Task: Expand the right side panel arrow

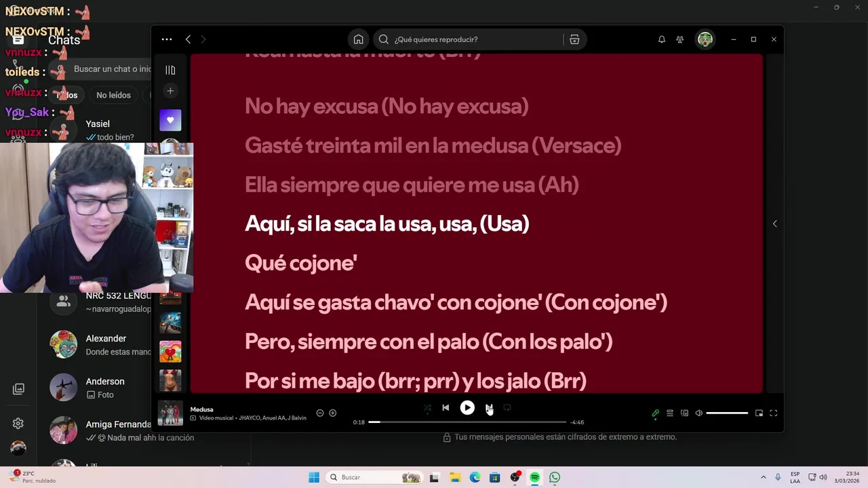Action: 774,224
